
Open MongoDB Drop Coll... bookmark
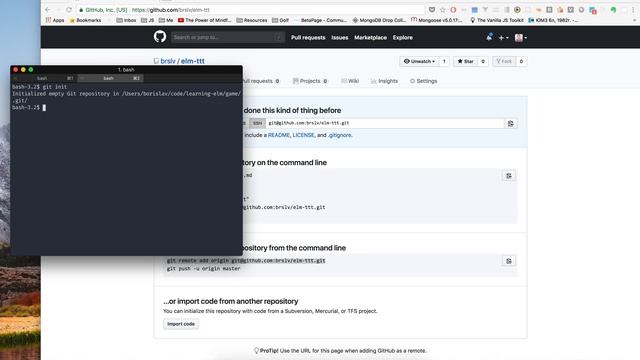pos(379,20)
